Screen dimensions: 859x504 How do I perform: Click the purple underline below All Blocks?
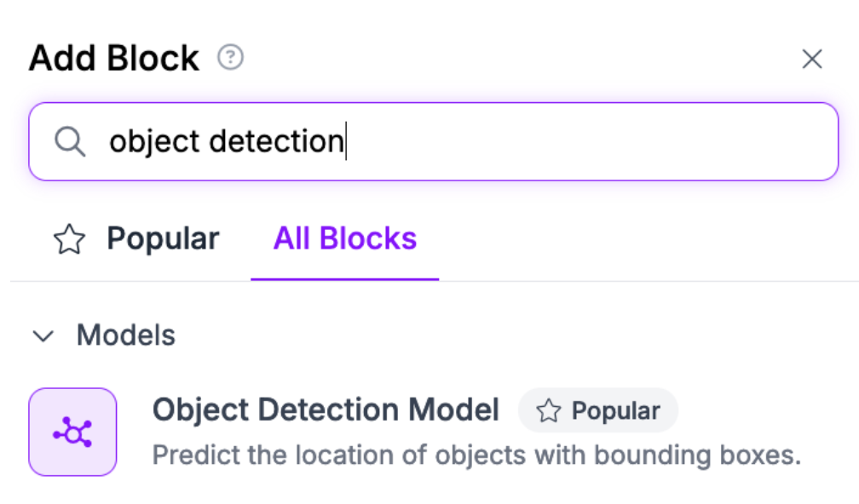coord(344,278)
